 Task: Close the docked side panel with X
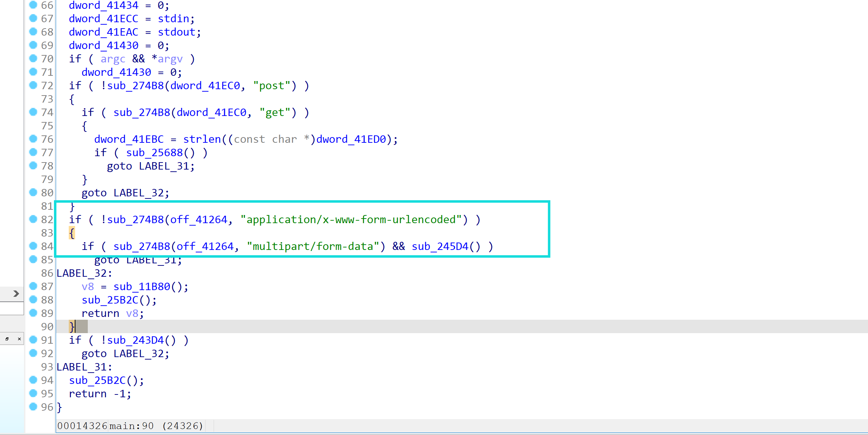click(x=19, y=339)
